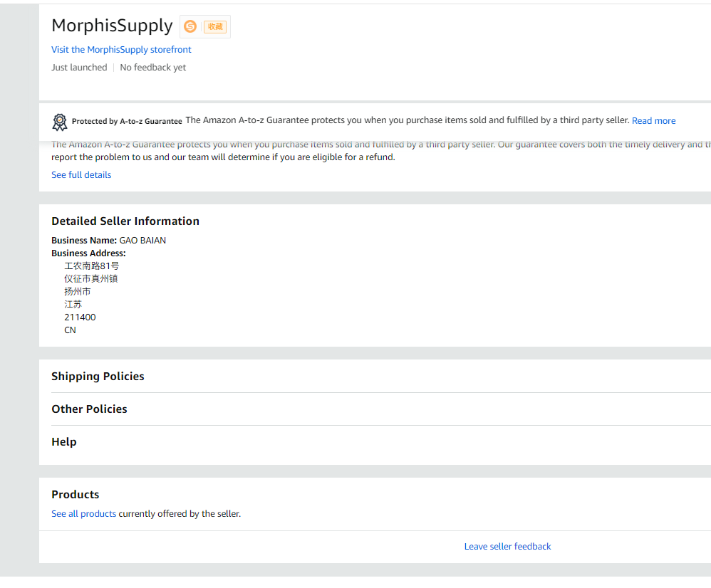
Task: Click the A-to-z Guarantee badge icon
Action: [60, 122]
